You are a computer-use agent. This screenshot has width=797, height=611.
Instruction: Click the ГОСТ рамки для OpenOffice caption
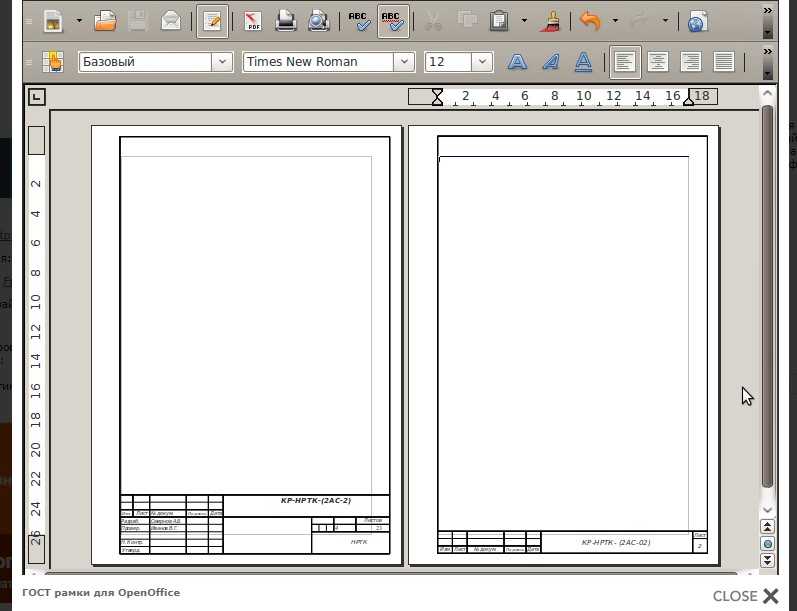pyautogui.click(x=101, y=593)
